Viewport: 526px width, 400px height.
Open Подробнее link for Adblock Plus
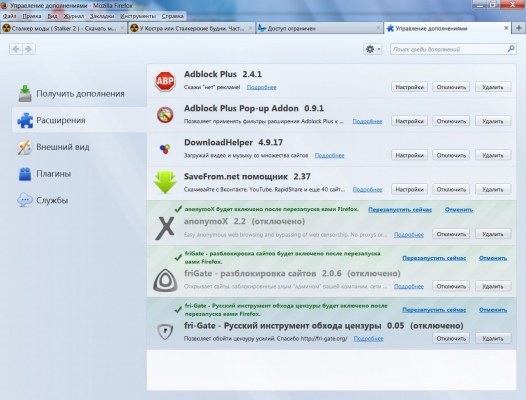[262, 87]
